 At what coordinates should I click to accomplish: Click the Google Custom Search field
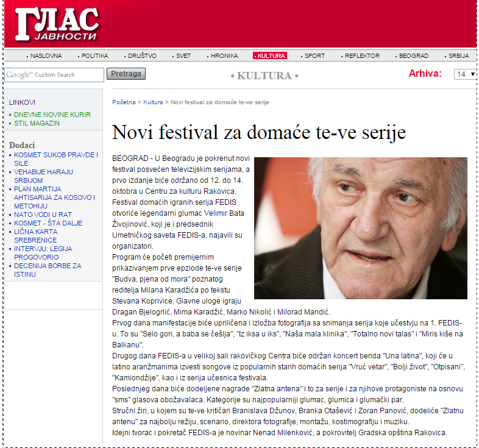pyautogui.click(x=54, y=75)
